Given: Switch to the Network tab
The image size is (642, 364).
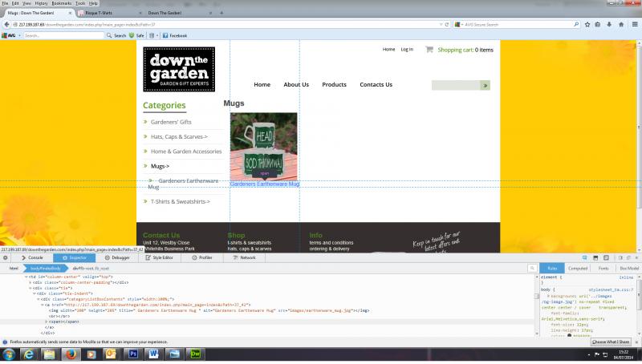Looking at the screenshot, I should pos(245,257).
